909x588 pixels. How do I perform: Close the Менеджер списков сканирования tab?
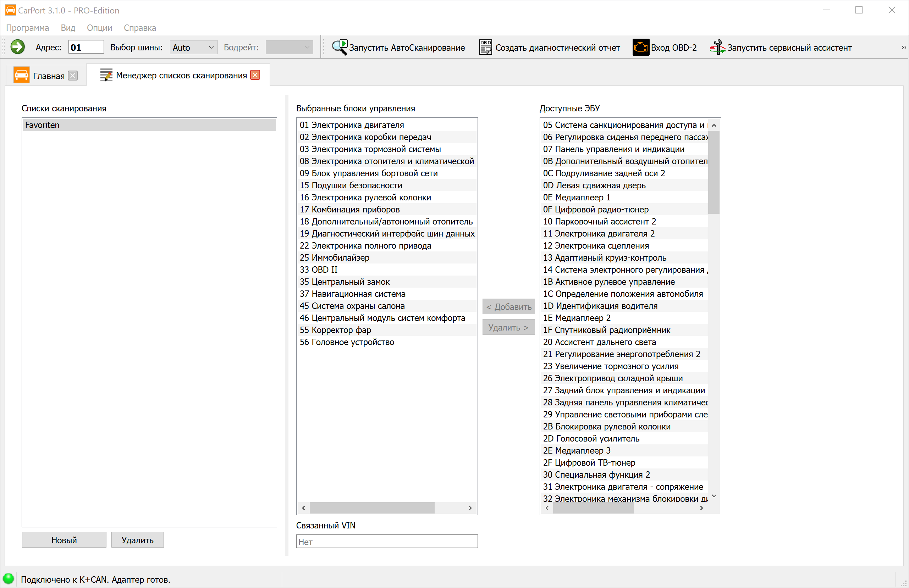255,75
